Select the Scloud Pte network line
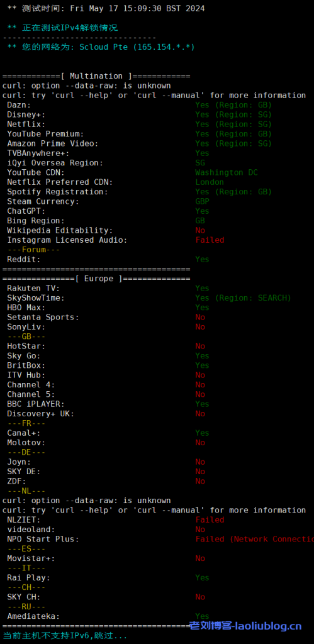This screenshot has height=644, width=314. (101, 47)
